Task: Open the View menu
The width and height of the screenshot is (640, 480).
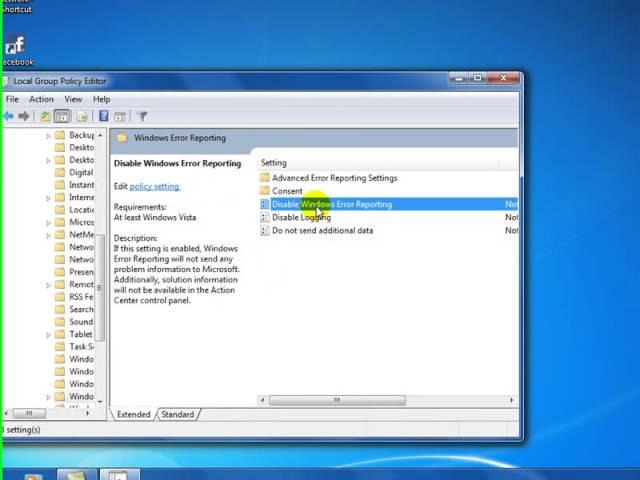Action: coord(73,99)
